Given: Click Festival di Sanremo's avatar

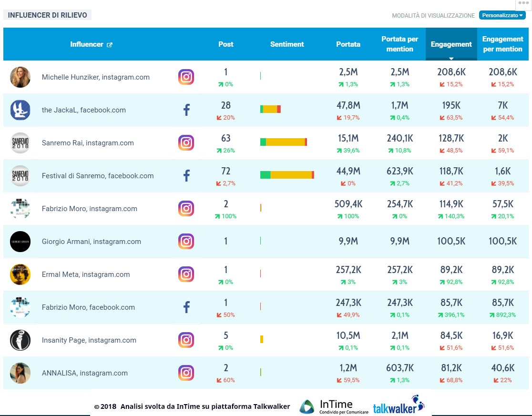Looking at the screenshot, I should (20, 176).
